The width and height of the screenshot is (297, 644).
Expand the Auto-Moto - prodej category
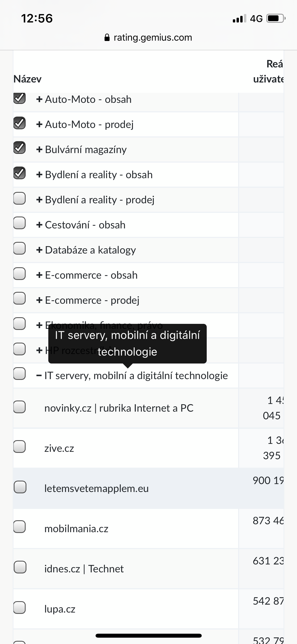point(39,125)
